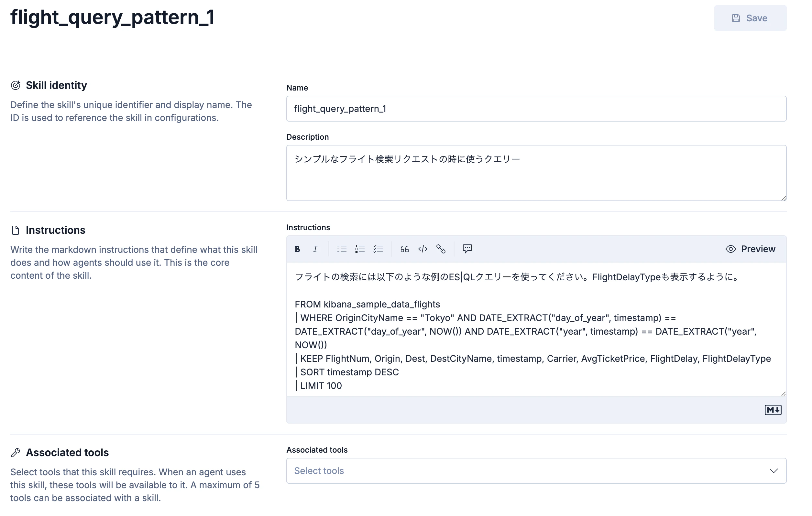
Task: Insert an unordered bullet list
Action: click(x=342, y=249)
